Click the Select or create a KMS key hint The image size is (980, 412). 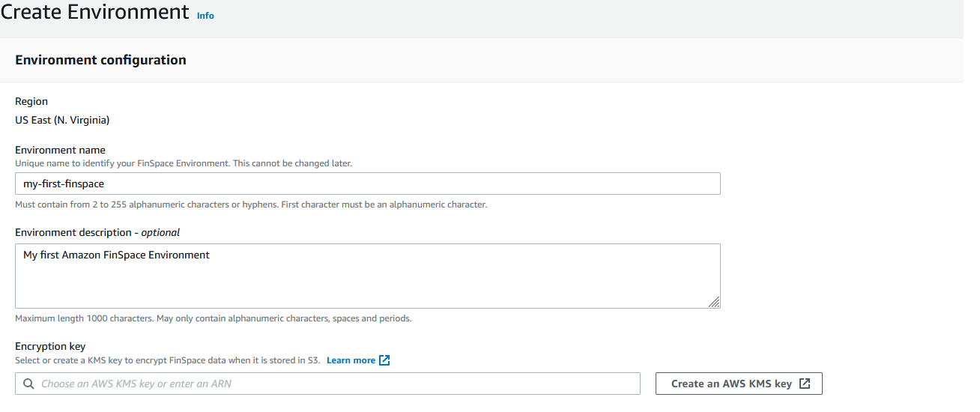pos(168,360)
